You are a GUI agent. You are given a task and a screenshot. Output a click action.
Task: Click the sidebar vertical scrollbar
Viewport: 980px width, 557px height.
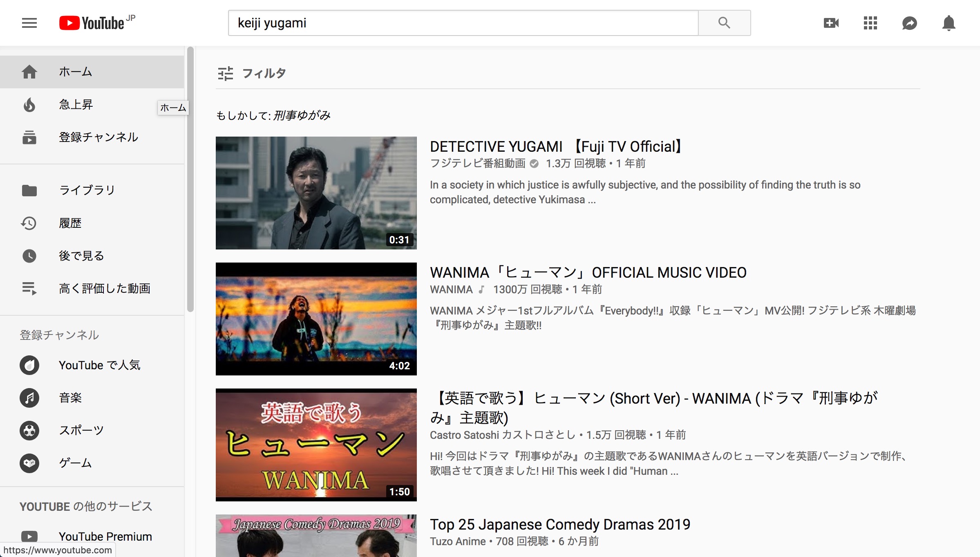click(x=190, y=179)
